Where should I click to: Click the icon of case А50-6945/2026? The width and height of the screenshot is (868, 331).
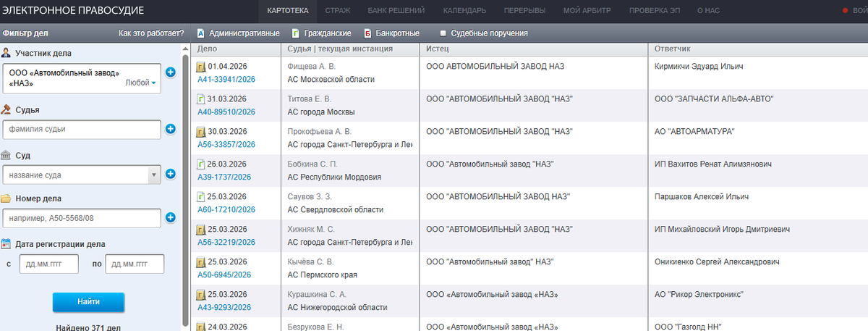coord(202,262)
